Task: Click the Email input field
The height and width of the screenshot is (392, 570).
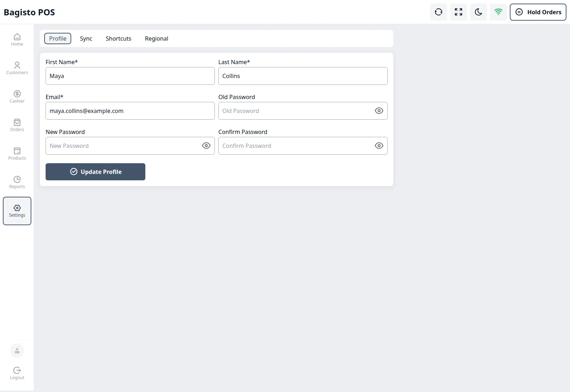Action: [130, 111]
